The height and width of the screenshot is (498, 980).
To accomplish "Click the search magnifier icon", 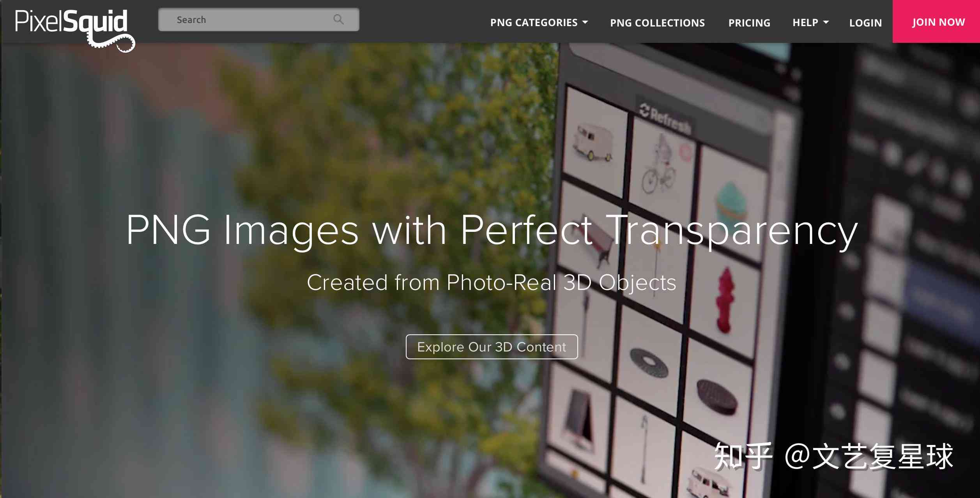I will pyautogui.click(x=339, y=20).
